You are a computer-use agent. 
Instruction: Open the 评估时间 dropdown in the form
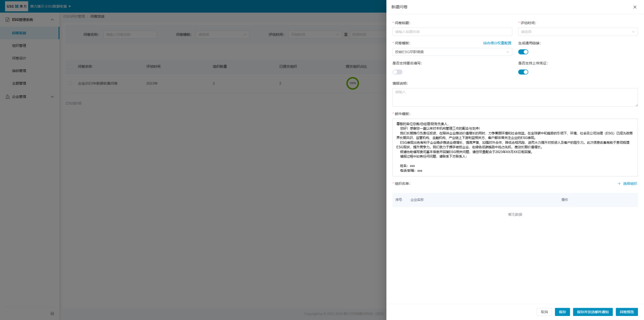pos(577,32)
